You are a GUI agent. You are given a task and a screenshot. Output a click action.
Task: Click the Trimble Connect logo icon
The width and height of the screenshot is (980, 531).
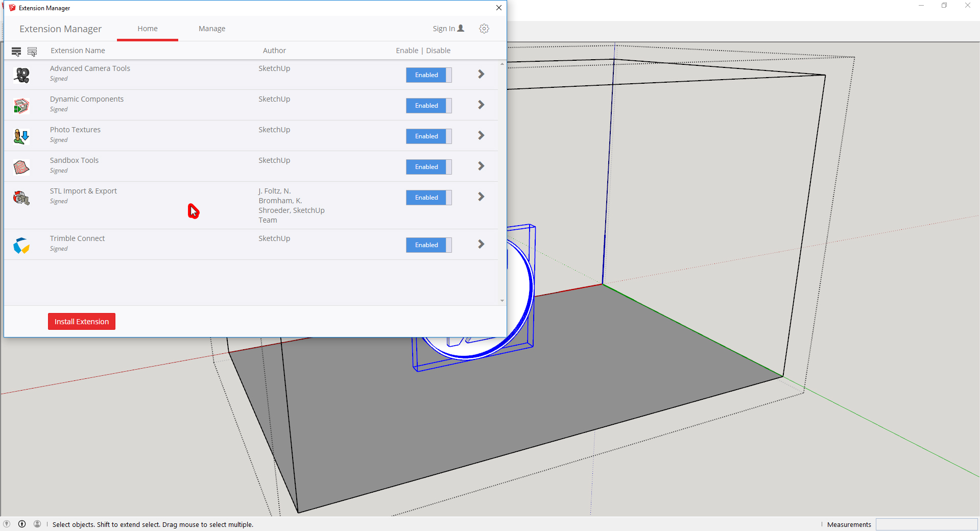click(21, 245)
